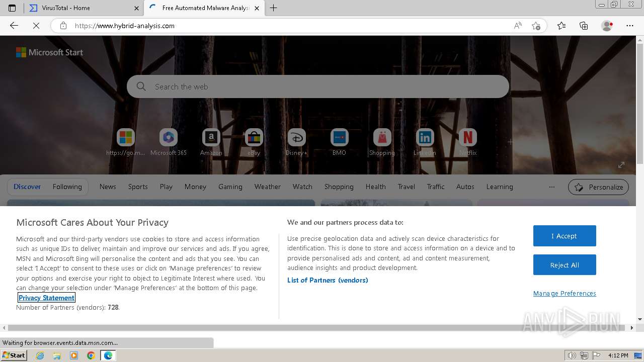The width and height of the screenshot is (644, 362).
Task: Open the Weather category
Action: click(x=268, y=187)
